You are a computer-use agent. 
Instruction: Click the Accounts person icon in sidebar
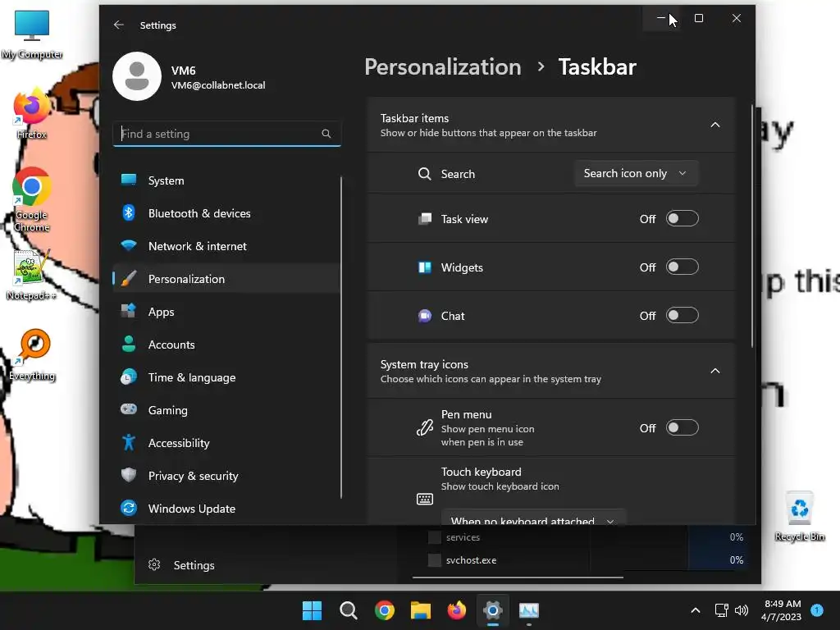(x=129, y=344)
